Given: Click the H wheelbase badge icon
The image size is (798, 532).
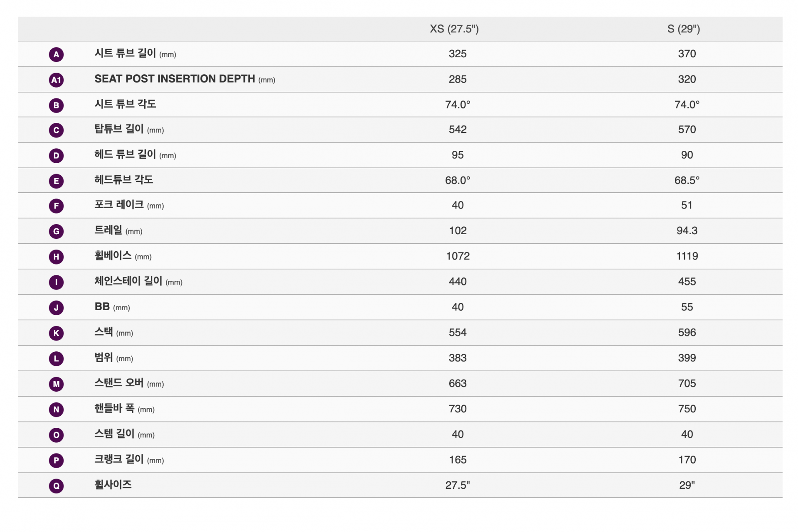Looking at the screenshot, I should [x=56, y=257].
